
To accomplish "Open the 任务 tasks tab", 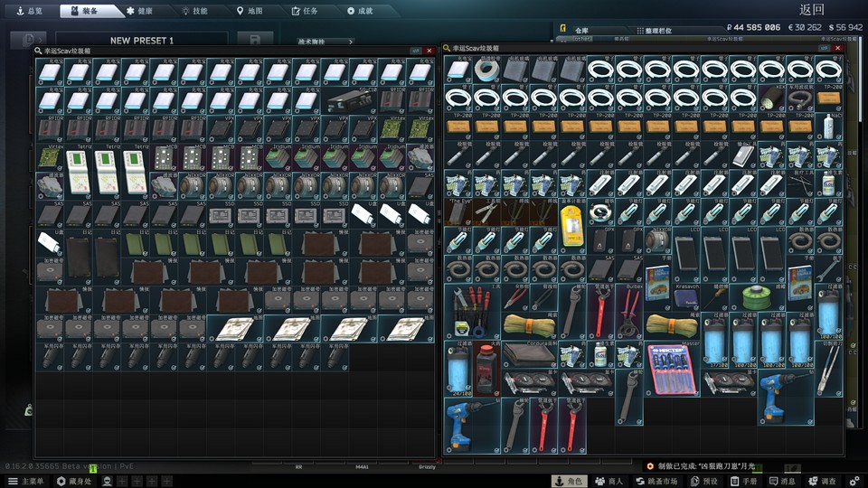I will (x=305, y=11).
